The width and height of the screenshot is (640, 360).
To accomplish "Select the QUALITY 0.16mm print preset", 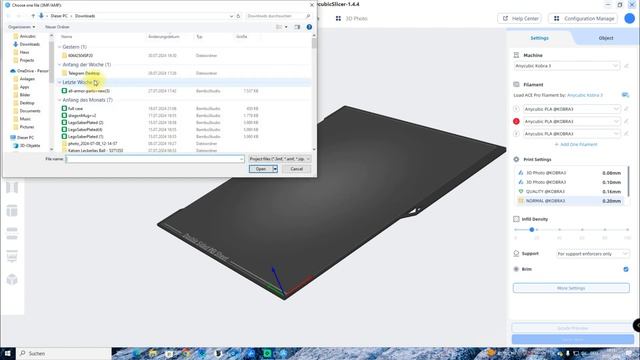I will (x=571, y=191).
